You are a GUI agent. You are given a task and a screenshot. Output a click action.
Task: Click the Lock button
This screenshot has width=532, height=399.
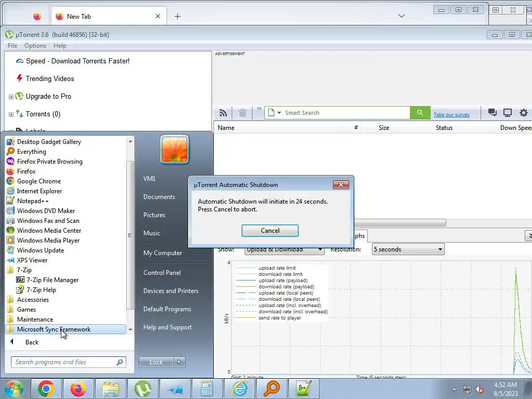[156, 362]
